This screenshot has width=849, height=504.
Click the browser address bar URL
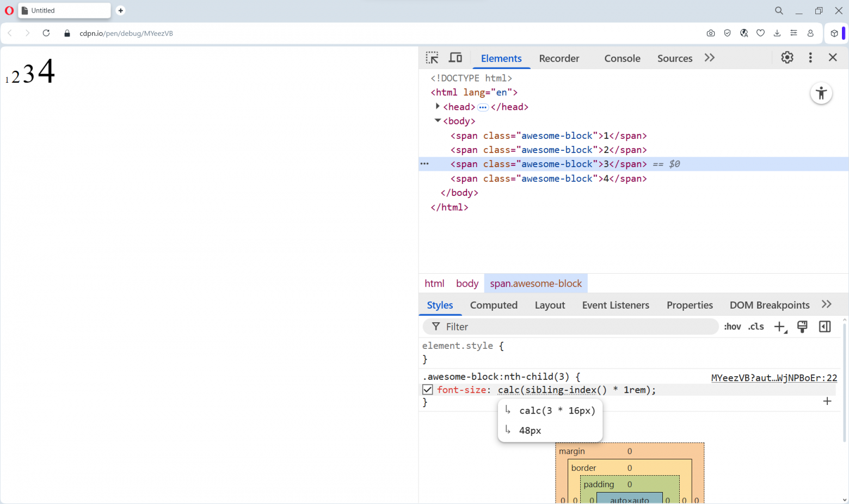[126, 33]
